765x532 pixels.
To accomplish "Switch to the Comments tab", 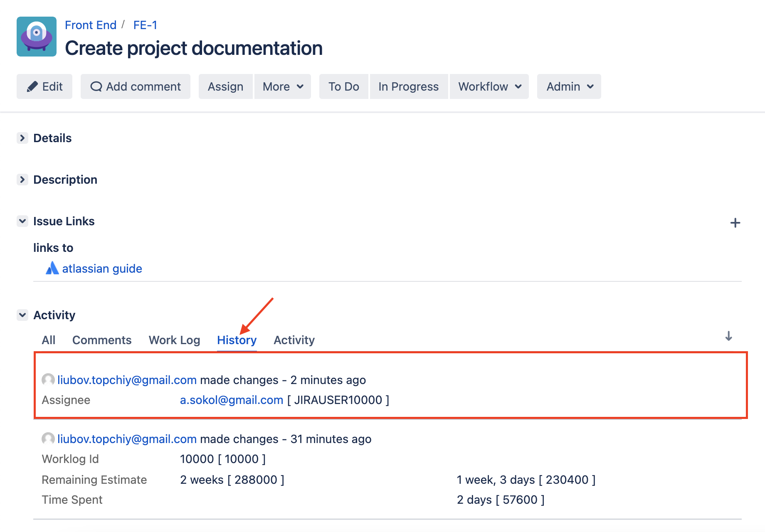I will [x=102, y=340].
